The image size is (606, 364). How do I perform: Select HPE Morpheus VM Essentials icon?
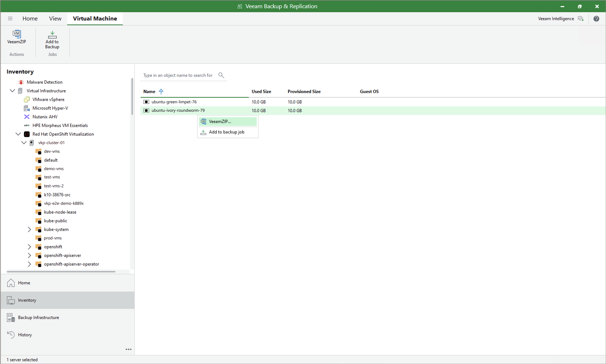point(27,126)
